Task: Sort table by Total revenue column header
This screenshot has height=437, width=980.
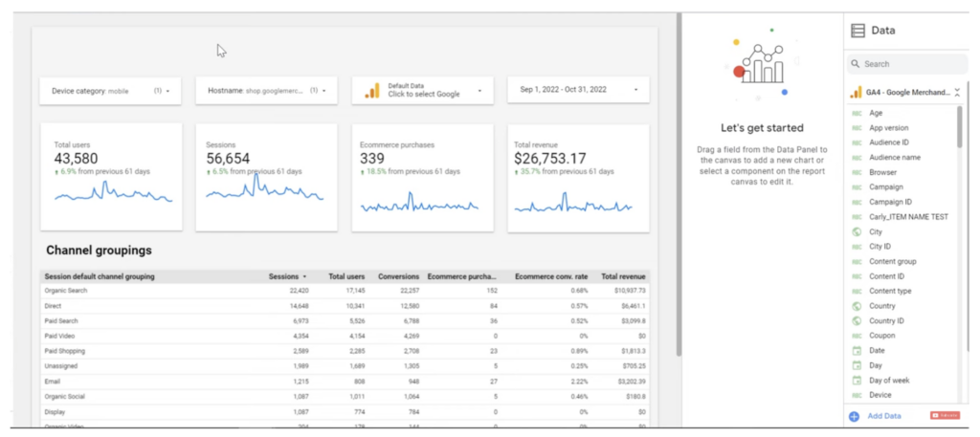Action: [623, 276]
